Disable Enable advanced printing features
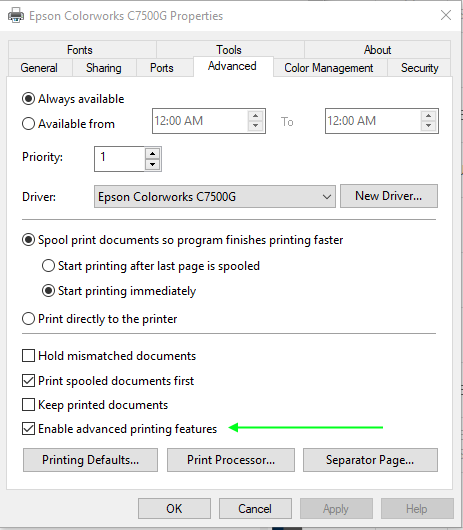This screenshot has height=530, width=463. coord(28,429)
